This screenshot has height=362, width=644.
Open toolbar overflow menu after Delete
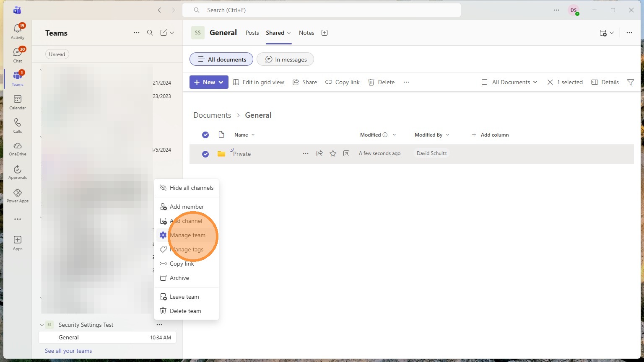click(x=406, y=82)
